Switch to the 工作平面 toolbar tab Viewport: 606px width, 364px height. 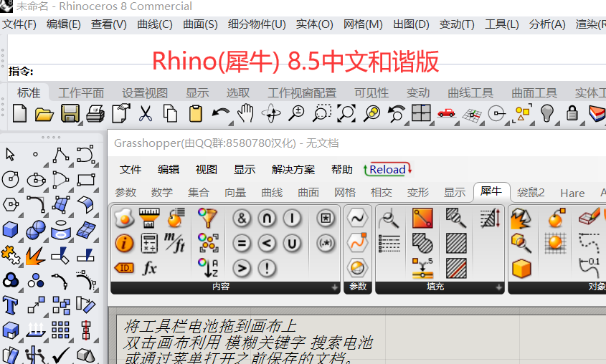[81, 93]
